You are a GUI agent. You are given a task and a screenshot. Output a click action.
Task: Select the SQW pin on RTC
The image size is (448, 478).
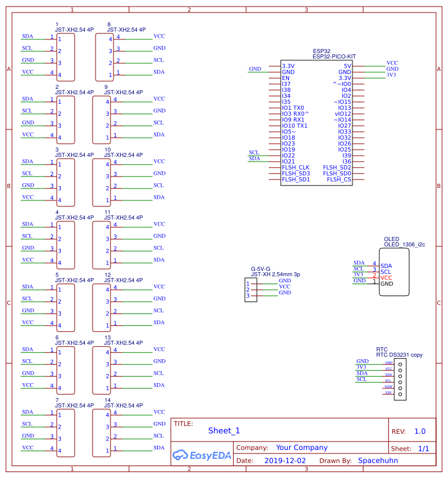[388, 387]
